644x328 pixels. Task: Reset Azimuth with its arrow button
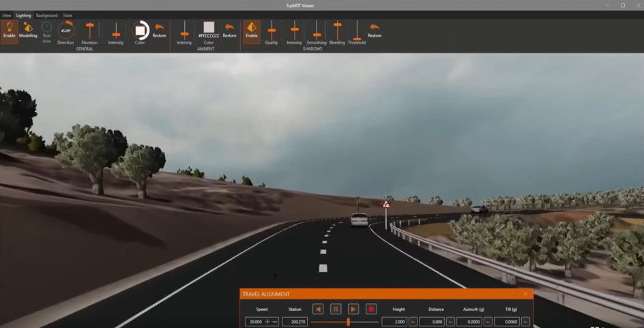(x=488, y=322)
